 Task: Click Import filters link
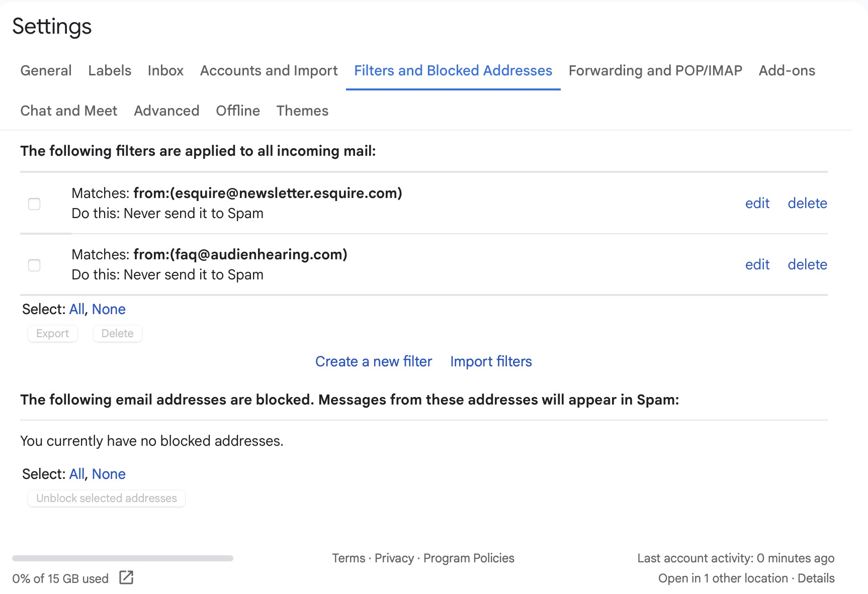(491, 361)
